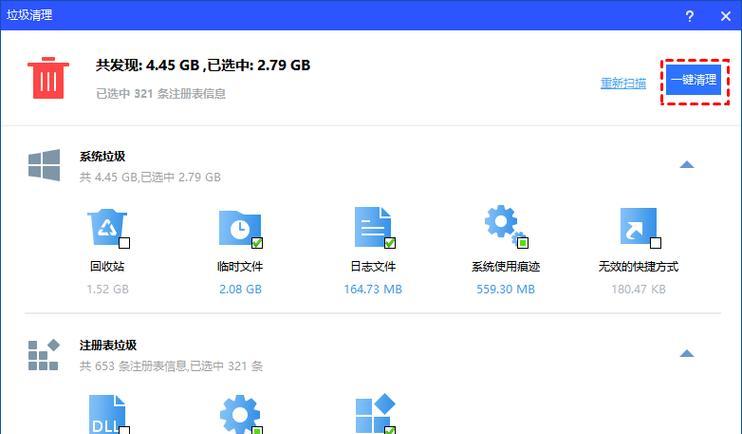Screen dimensions: 742x434
Task: Click the 180.47 KB size text
Action: point(638,289)
